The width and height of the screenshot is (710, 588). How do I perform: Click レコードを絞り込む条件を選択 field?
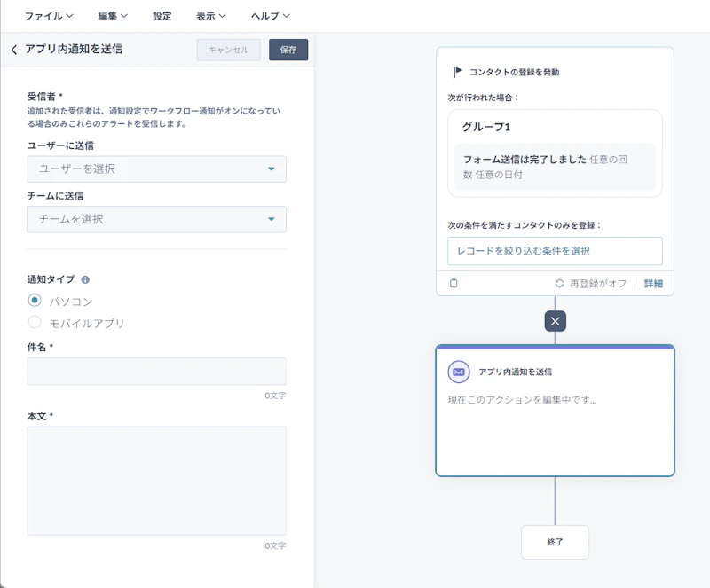556,251
